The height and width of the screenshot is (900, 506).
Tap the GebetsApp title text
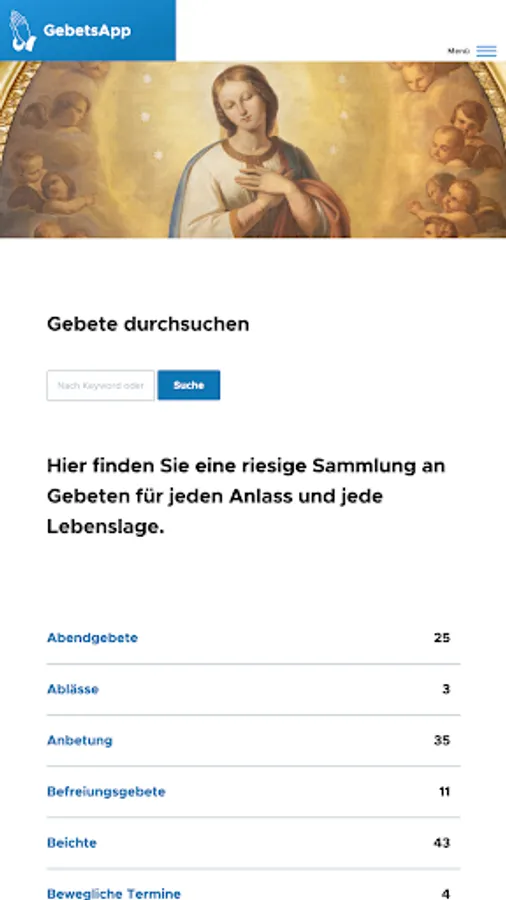pos(87,30)
